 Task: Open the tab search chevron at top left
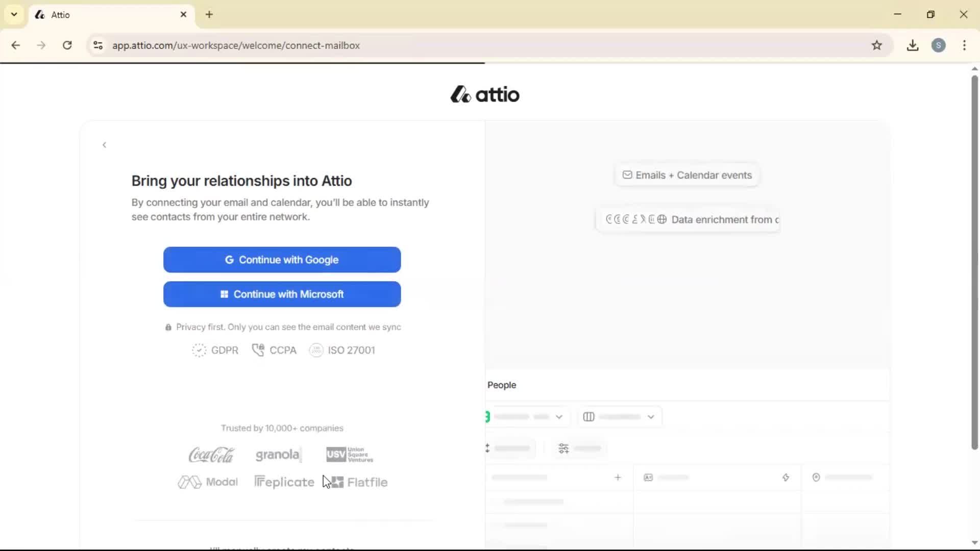click(14, 14)
